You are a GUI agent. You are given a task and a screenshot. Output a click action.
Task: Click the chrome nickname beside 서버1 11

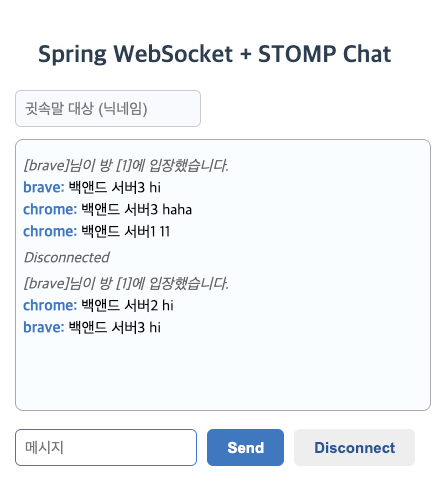tap(50, 231)
